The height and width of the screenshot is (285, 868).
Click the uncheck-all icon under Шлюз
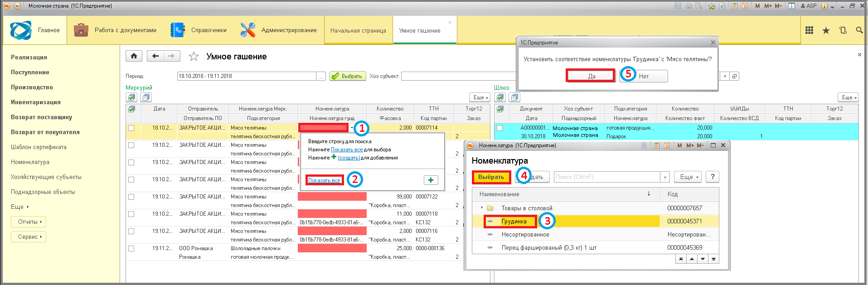(514, 97)
